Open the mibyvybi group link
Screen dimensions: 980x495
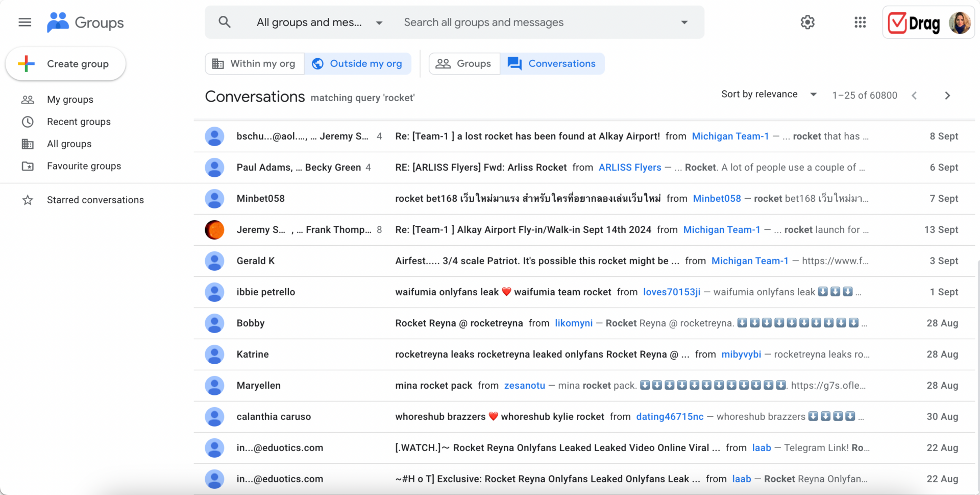pos(741,355)
